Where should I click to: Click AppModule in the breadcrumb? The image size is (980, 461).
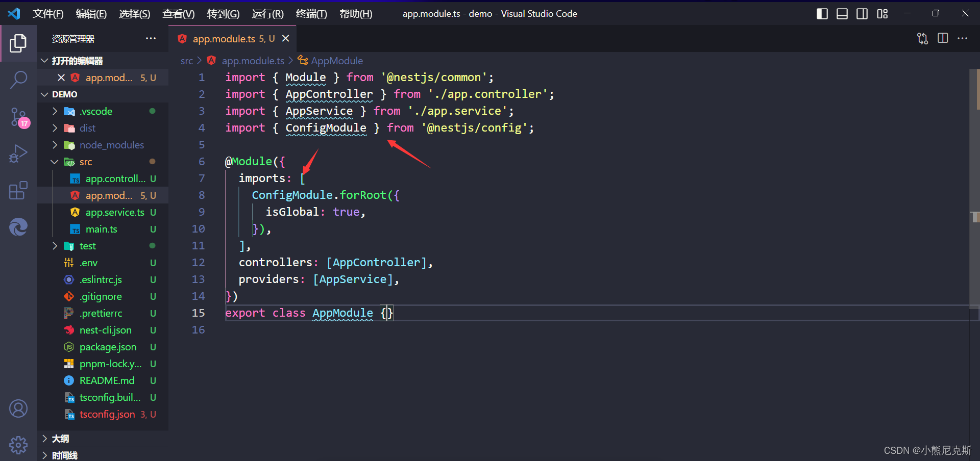tap(337, 61)
